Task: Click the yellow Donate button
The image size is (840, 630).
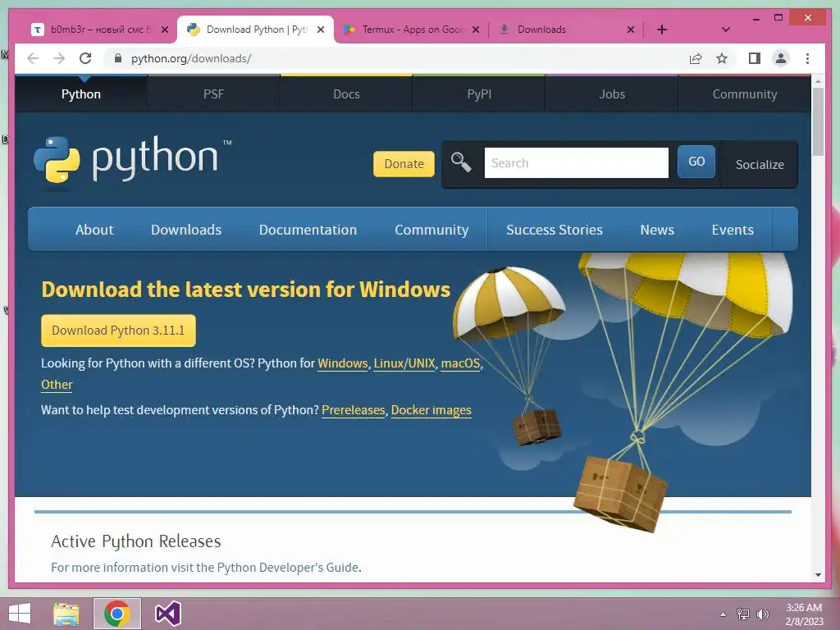Action: [x=404, y=164]
